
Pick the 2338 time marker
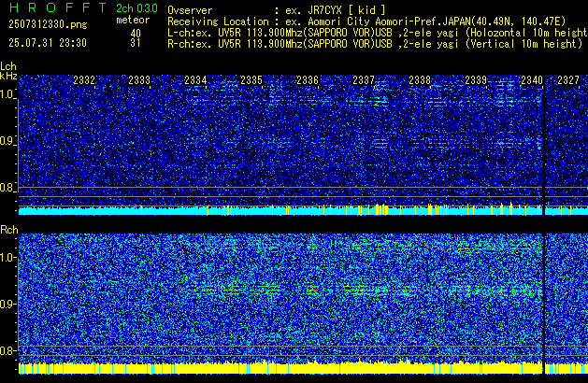(x=420, y=80)
